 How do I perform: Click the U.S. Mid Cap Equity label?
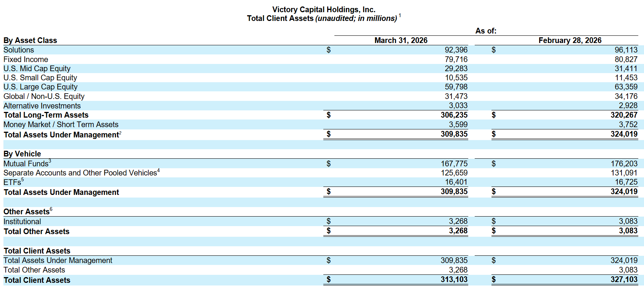tap(37, 69)
